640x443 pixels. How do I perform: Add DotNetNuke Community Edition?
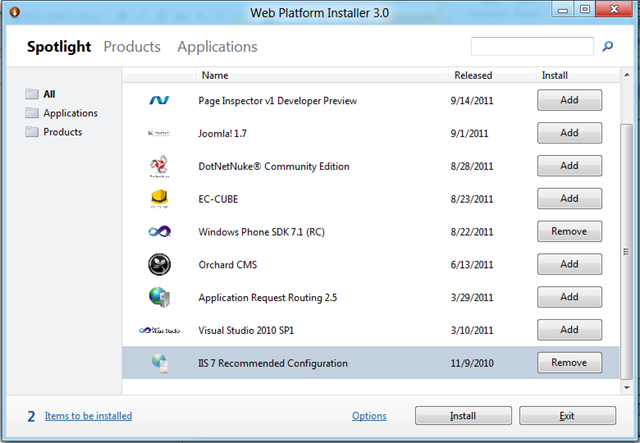point(569,166)
